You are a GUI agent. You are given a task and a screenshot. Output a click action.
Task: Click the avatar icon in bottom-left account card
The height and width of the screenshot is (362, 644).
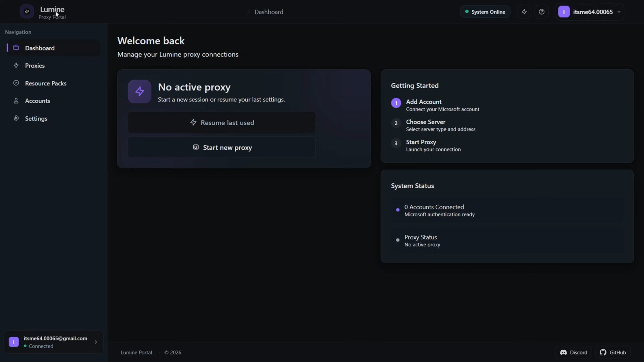[14, 342]
